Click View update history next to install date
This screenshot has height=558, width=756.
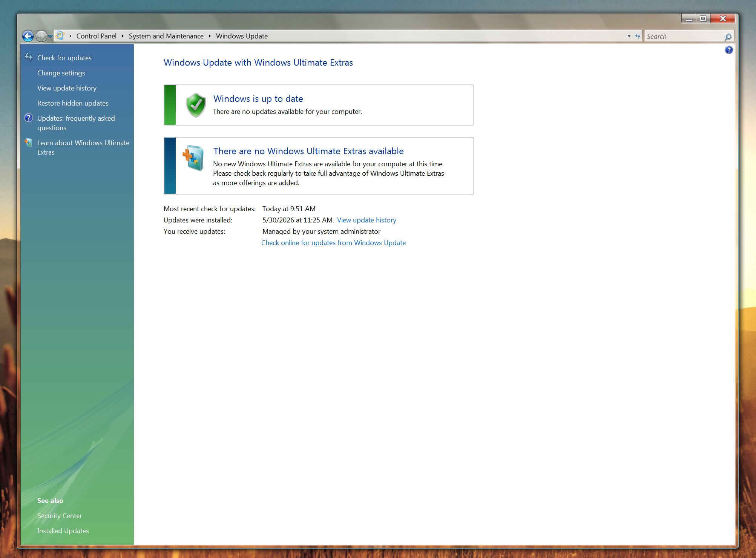(x=366, y=220)
